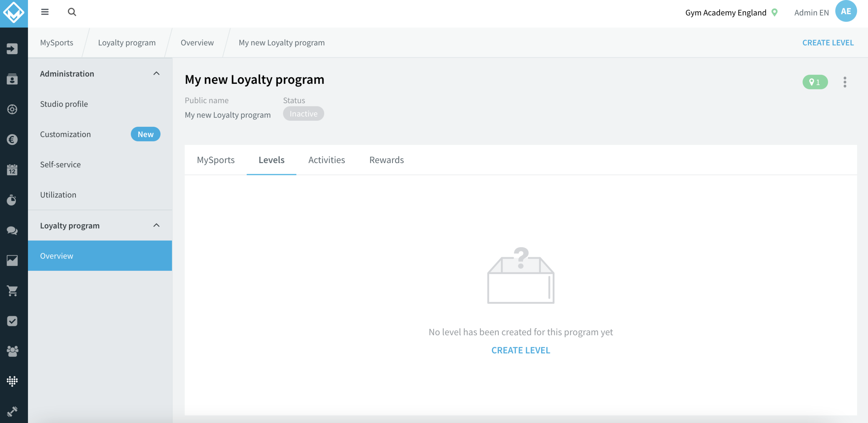Viewport: 868px width, 423px height.
Task: Click the Magicline logo icon
Action: tap(14, 13)
